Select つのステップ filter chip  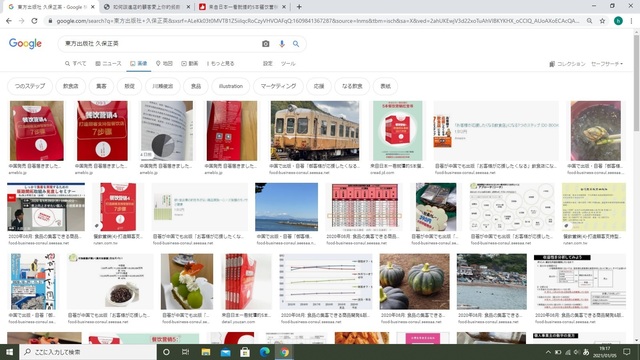[x=30, y=86]
